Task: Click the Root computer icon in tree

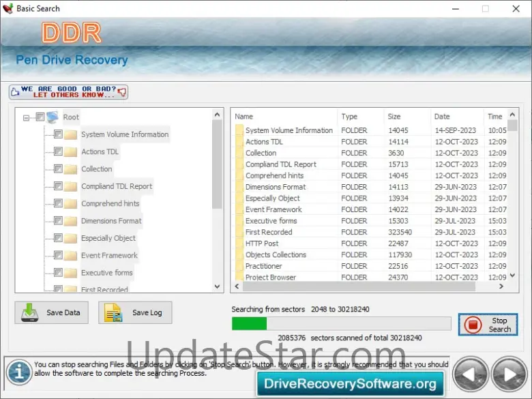Action: 53,117
